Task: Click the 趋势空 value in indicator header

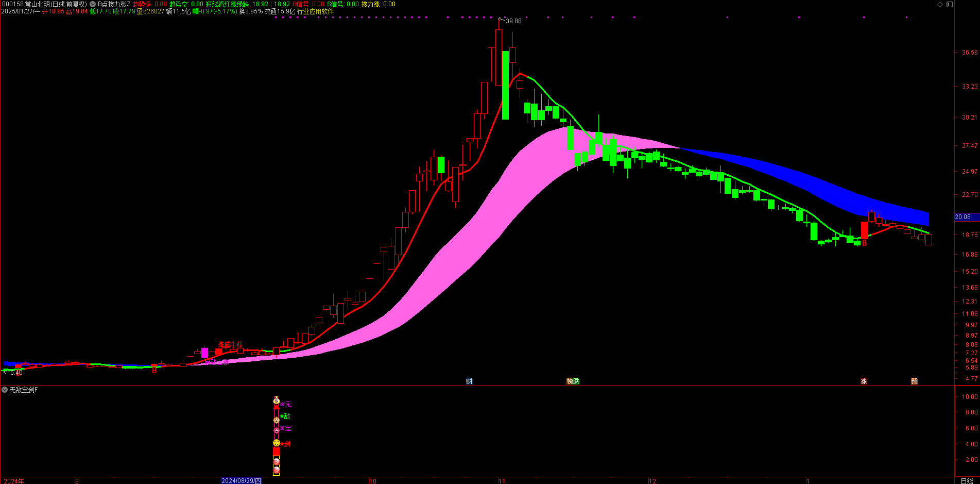Action: click(186, 4)
